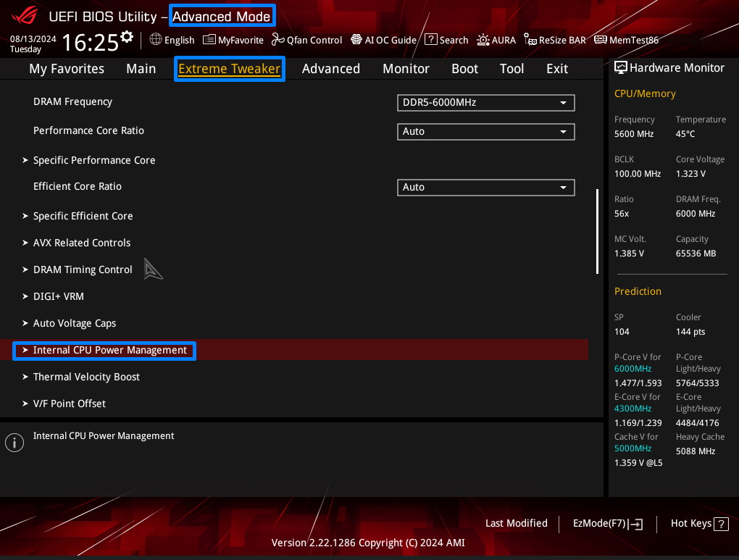Click the MyFavorite list icon
739x560 pixels.
click(x=209, y=40)
